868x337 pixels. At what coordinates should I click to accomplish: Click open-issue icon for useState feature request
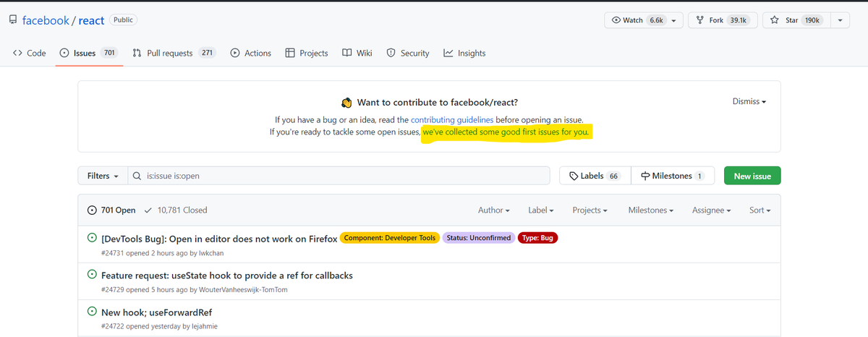[x=92, y=275]
